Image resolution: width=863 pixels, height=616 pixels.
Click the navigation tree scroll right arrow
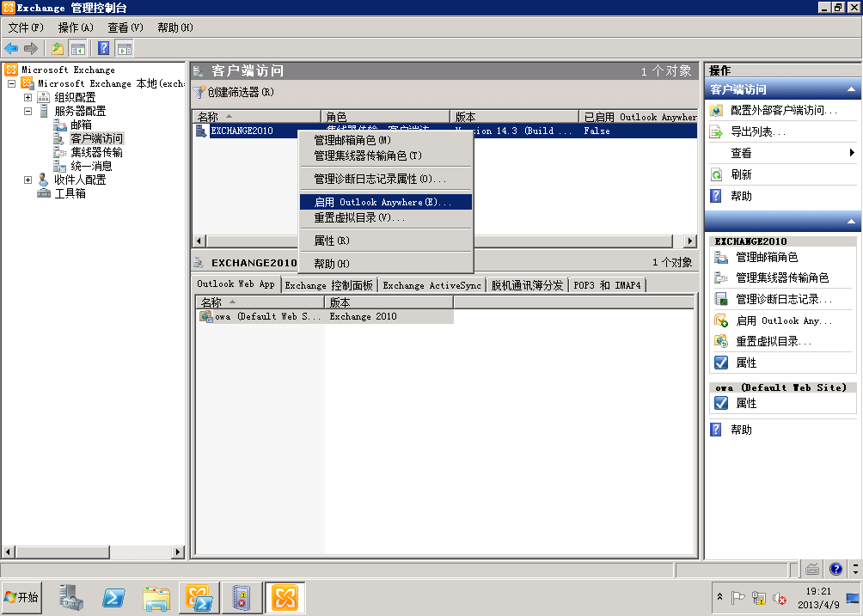point(177,552)
